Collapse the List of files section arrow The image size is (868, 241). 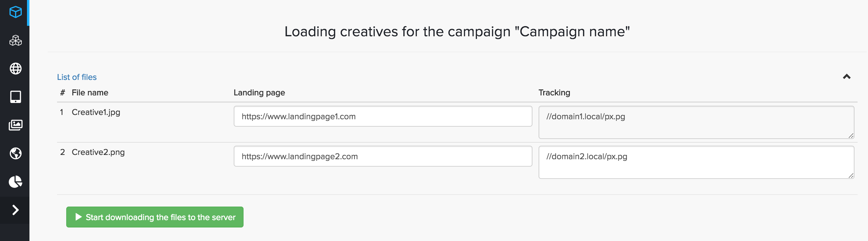[x=847, y=77]
